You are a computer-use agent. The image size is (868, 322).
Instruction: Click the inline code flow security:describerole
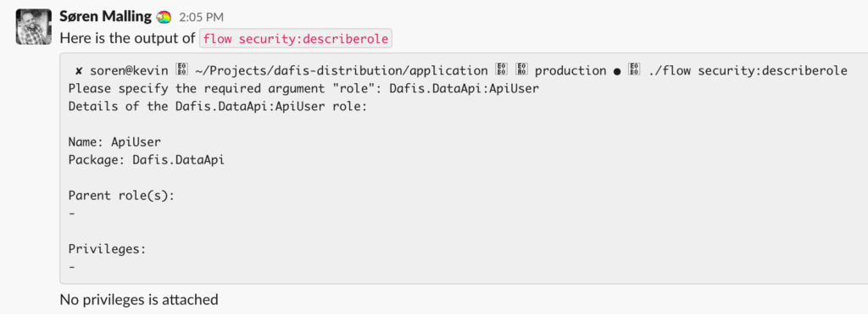(296, 39)
